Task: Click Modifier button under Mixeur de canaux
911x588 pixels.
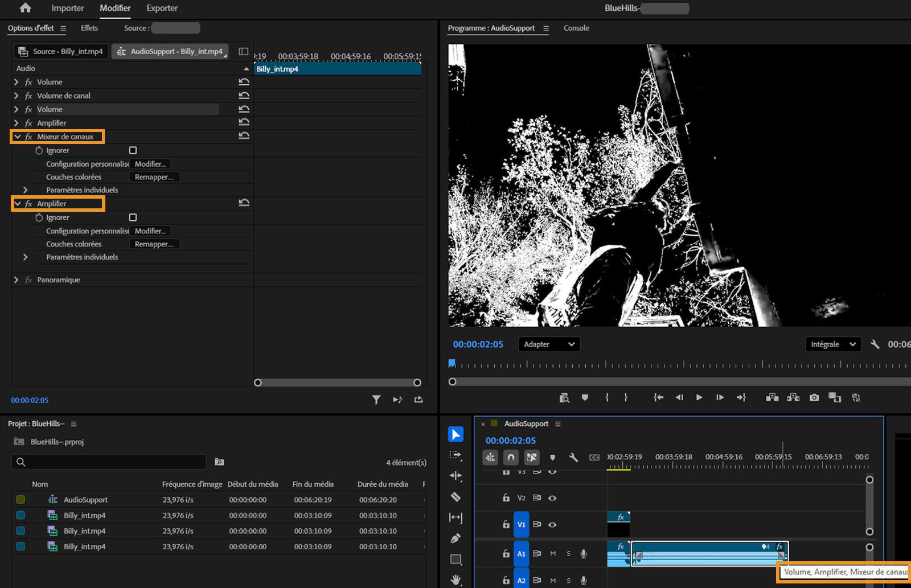Action: click(x=150, y=164)
